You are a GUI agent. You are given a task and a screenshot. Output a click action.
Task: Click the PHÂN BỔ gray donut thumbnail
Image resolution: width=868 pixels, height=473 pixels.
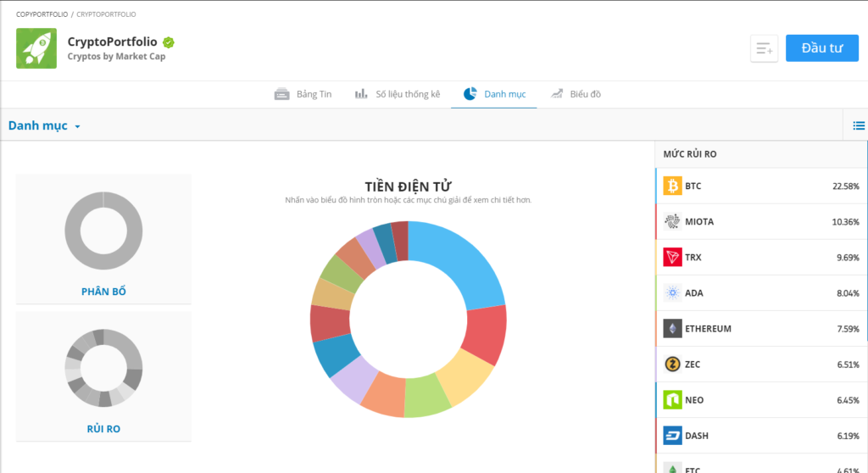(103, 231)
